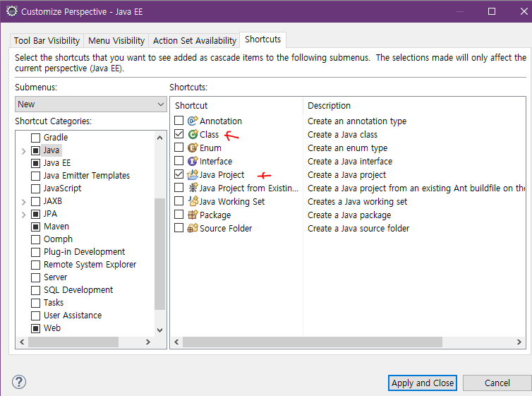Click the Source Folder shortcut icon
Image resolution: width=532 pixels, height=396 pixels.
click(x=193, y=228)
